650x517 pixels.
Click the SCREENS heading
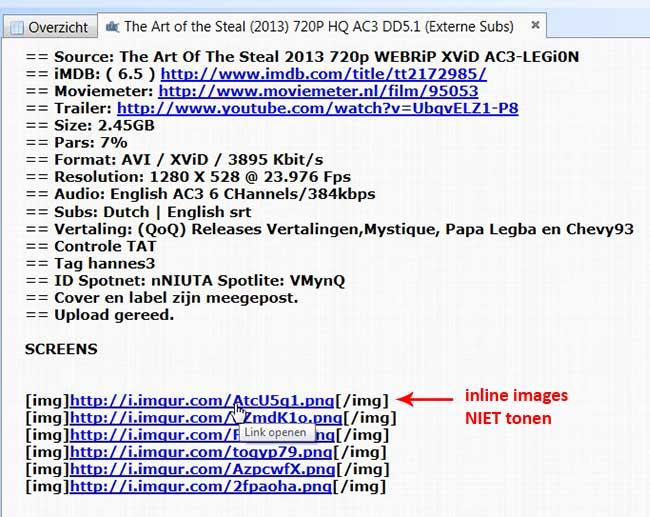[x=61, y=349]
